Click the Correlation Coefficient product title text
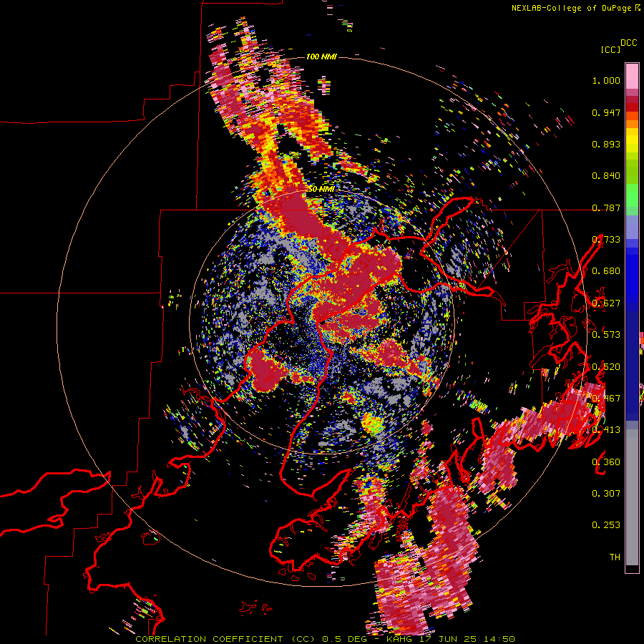The image size is (644, 644). 225,639
